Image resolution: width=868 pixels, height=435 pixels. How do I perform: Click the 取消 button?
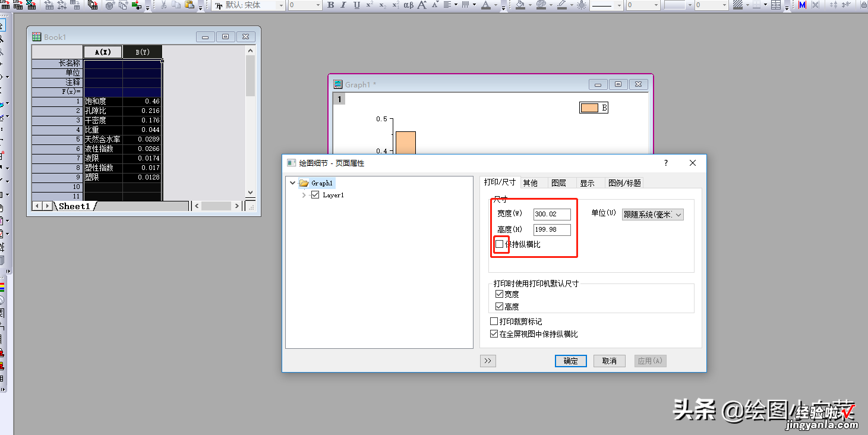click(x=610, y=361)
